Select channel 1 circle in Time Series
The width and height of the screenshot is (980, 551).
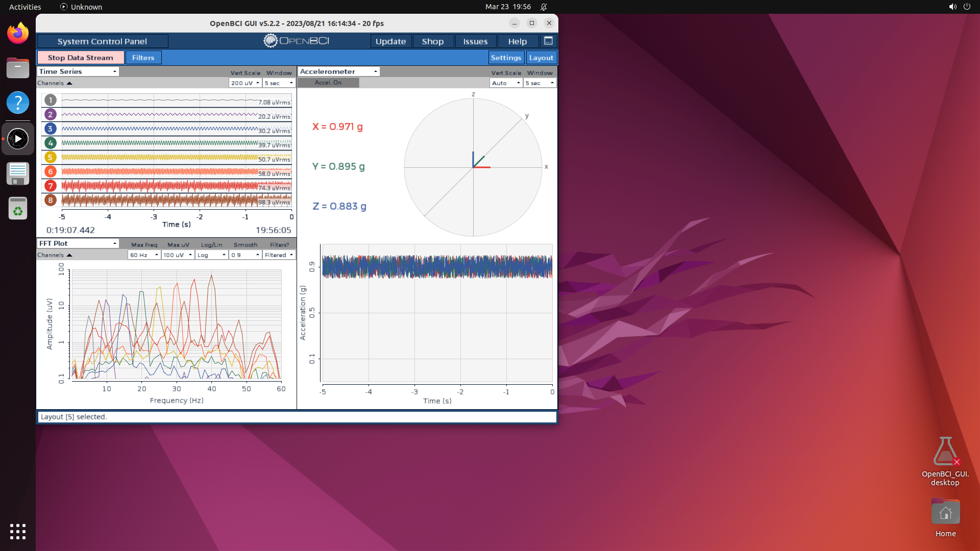point(50,100)
